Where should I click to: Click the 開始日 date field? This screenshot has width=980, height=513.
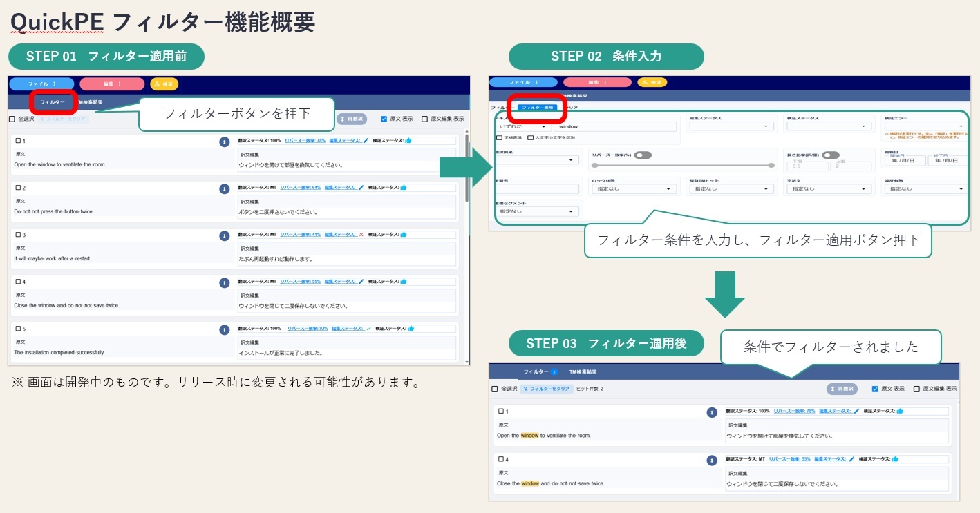click(x=904, y=160)
